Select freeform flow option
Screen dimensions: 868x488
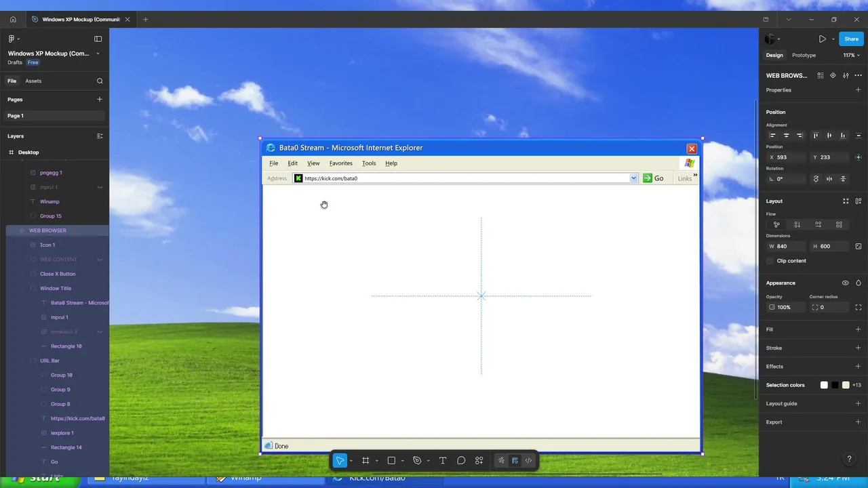776,224
